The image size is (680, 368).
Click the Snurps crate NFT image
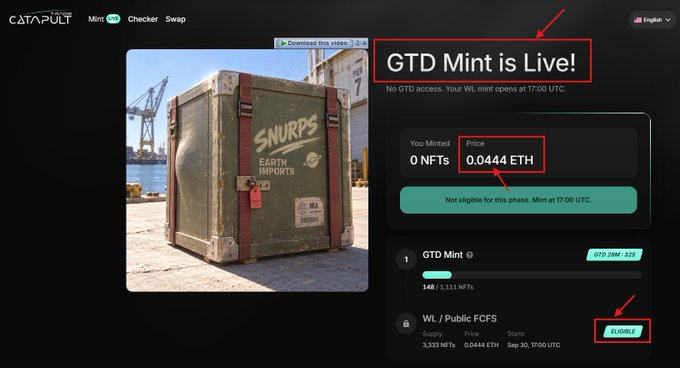tap(247, 170)
